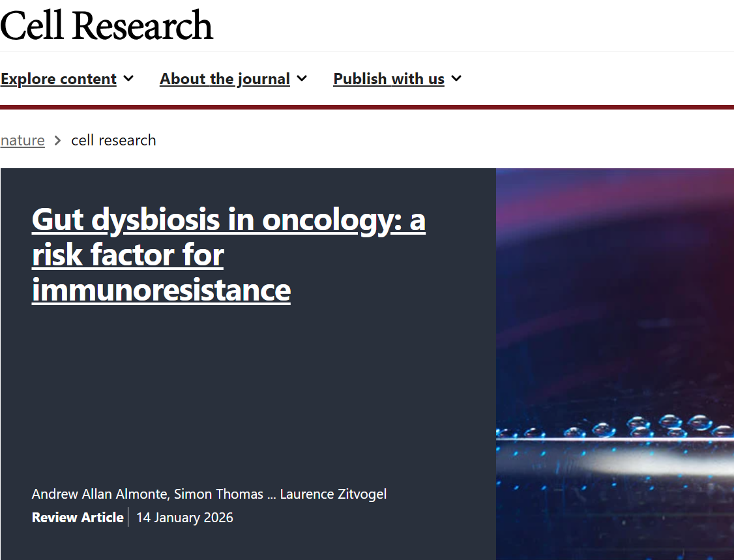Click author name Simon Thomas
The width and height of the screenshot is (734, 560).
[x=218, y=494]
